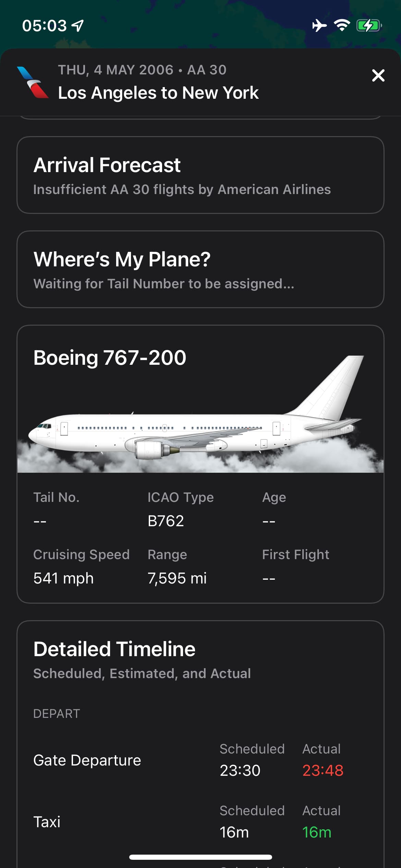Select the Boeing 767-200 heading
The height and width of the screenshot is (868, 401).
tap(110, 358)
